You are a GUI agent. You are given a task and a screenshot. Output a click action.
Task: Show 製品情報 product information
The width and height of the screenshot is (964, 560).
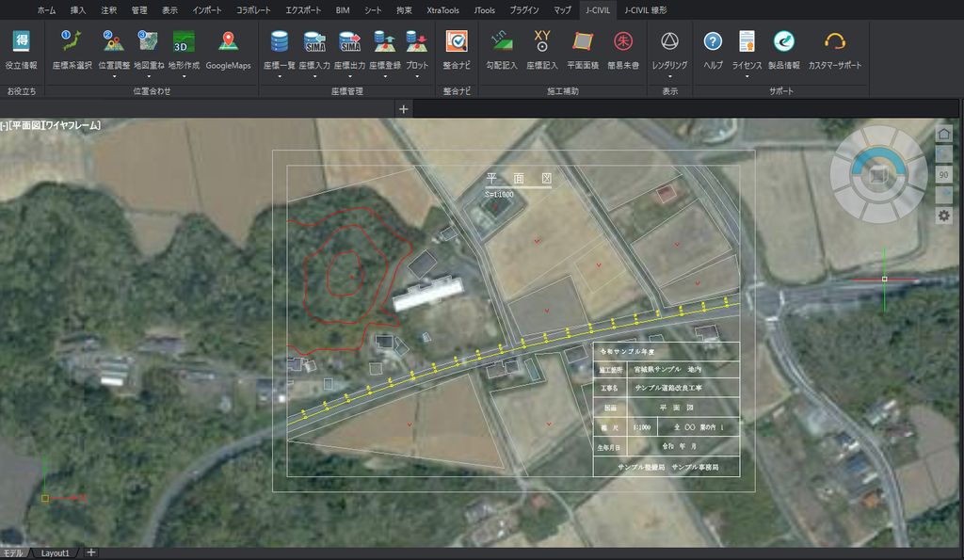tap(784, 49)
